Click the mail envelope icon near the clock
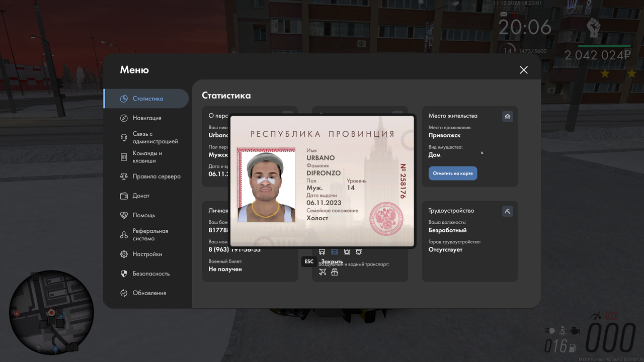This screenshot has height=362, width=644. [503, 14]
